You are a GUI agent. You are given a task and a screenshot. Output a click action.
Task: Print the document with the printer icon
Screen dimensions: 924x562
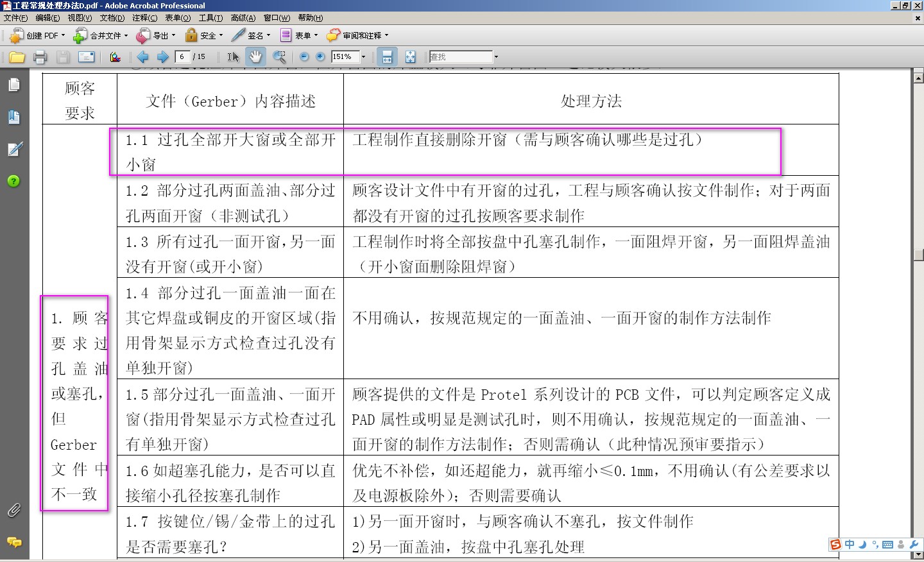40,57
